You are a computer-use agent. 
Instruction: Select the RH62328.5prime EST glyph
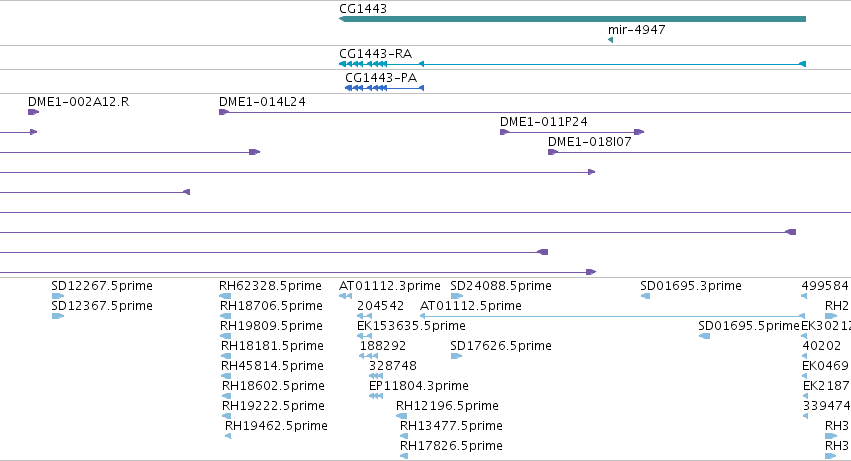(225, 296)
